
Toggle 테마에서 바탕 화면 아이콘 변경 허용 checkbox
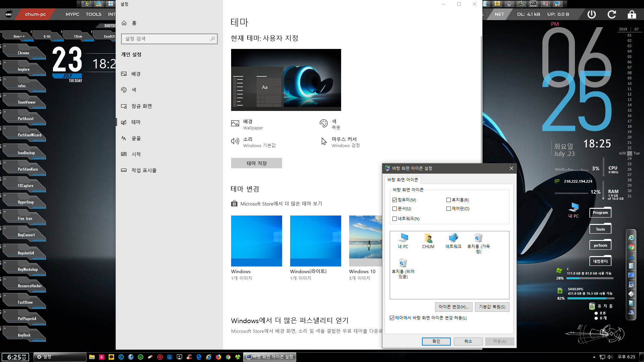pos(392,318)
